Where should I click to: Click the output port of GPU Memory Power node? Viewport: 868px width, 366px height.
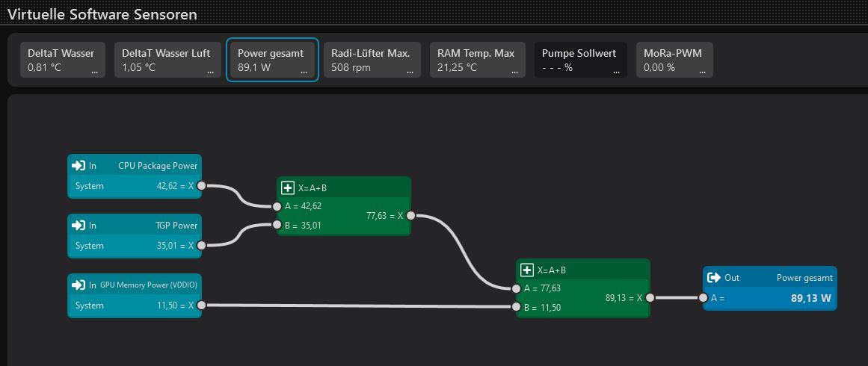201,305
